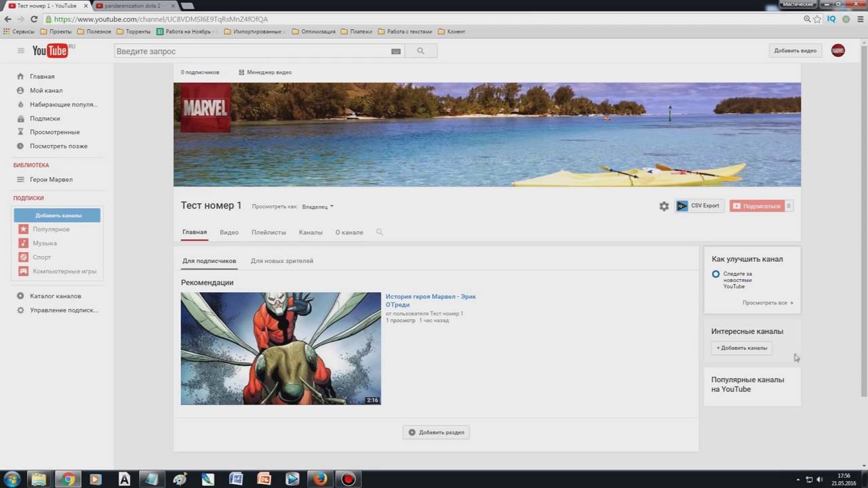Click the MARVEL channel avatar
The height and width of the screenshot is (488, 868).
coord(205,108)
